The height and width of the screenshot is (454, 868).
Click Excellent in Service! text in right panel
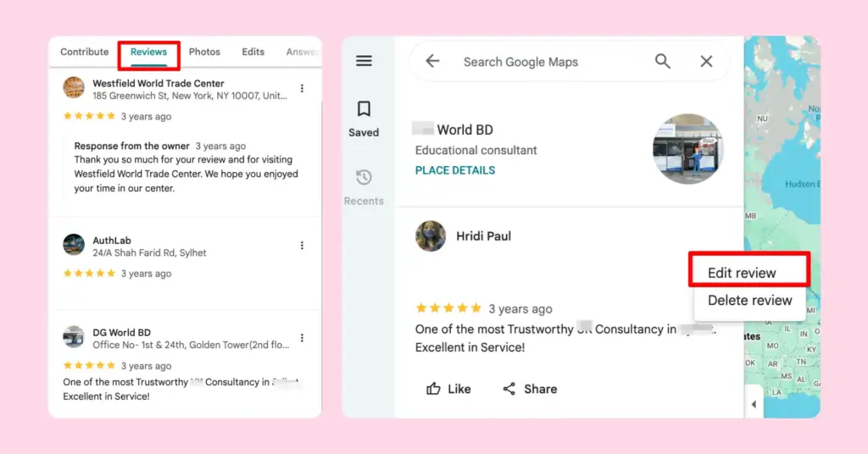(x=470, y=347)
